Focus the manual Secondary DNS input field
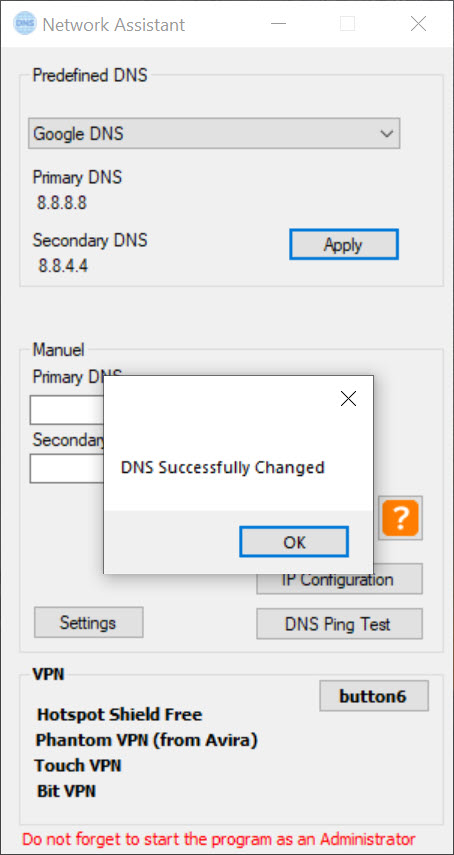This screenshot has width=454, height=855. [x=67, y=468]
